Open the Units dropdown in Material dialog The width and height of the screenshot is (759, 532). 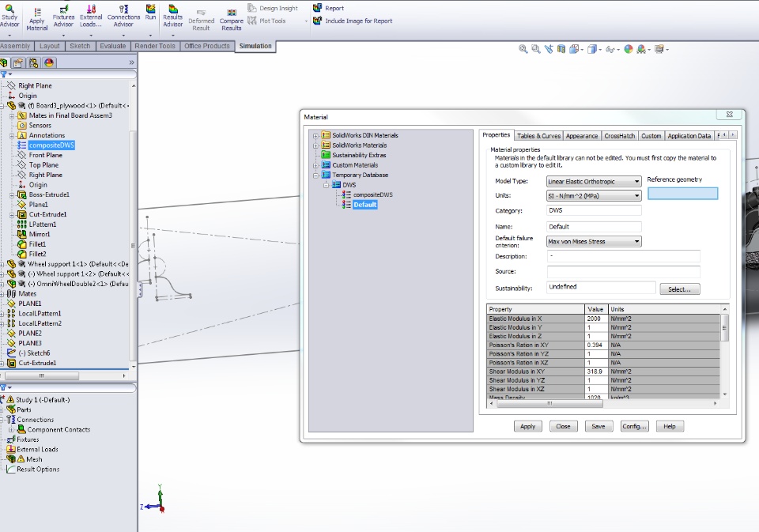(594, 195)
